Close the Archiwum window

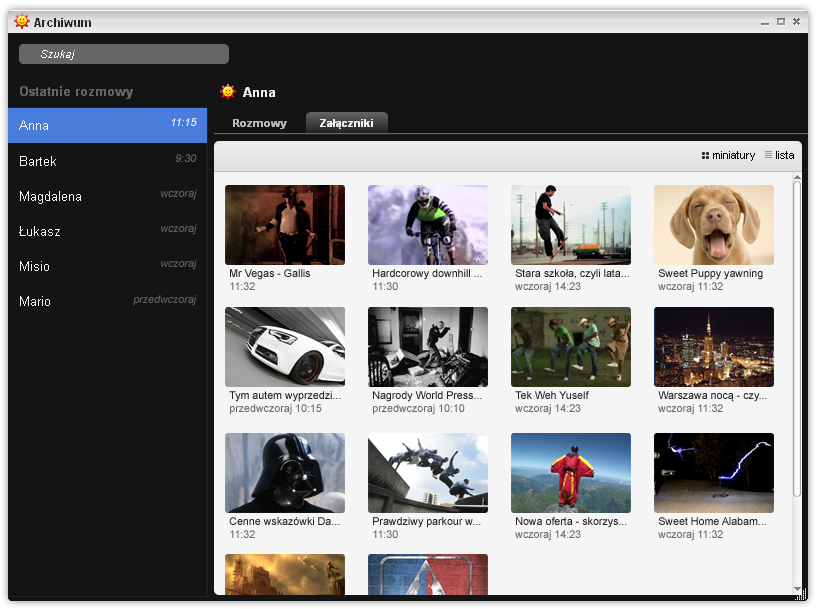(x=796, y=22)
